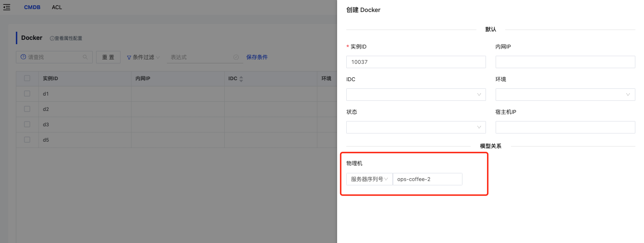Switch to the CMDB tab

click(32, 7)
